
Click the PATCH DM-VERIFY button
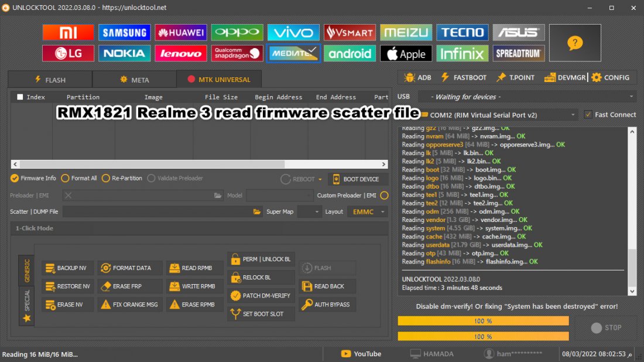(x=261, y=295)
